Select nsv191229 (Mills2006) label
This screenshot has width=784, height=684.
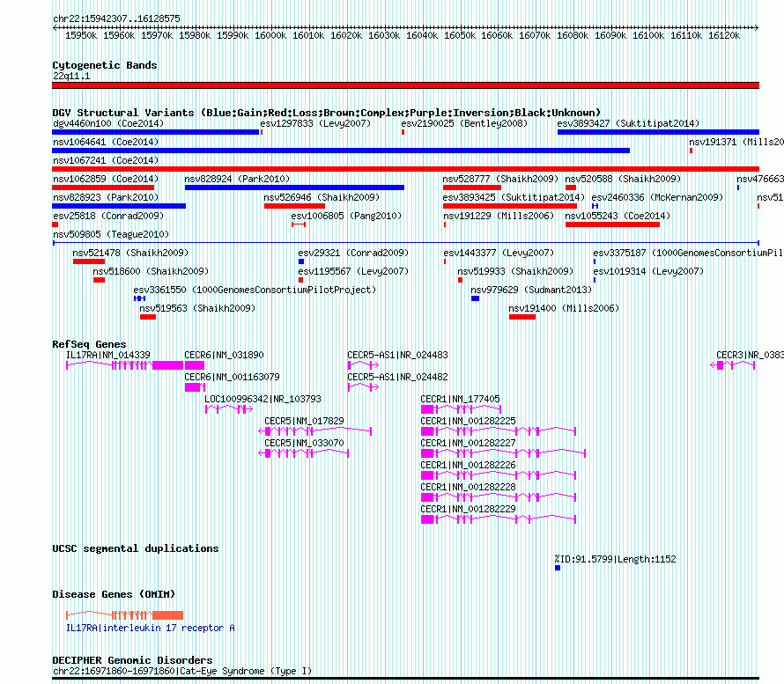pos(499,216)
